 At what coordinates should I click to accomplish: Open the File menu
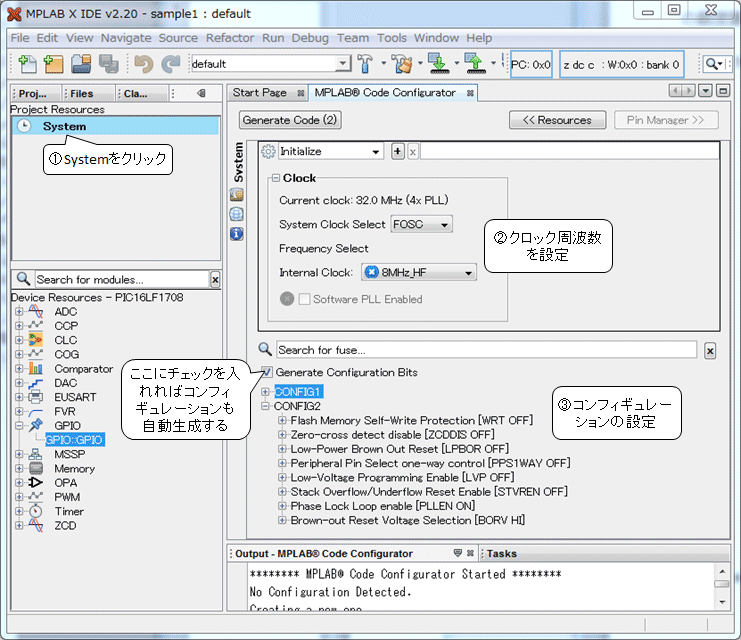tap(20, 38)
